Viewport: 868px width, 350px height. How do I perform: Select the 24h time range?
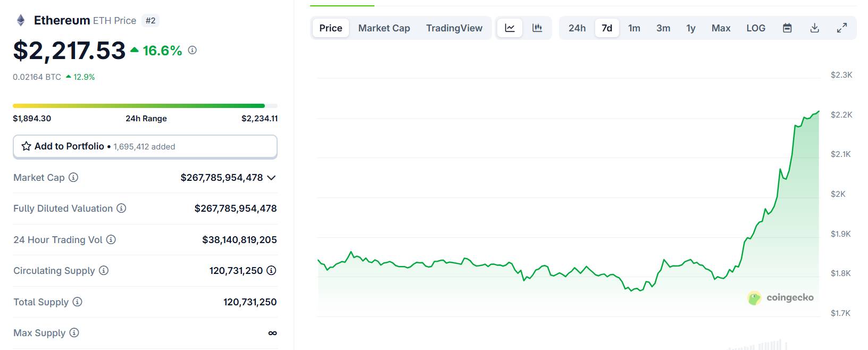[x=577, y=28]
